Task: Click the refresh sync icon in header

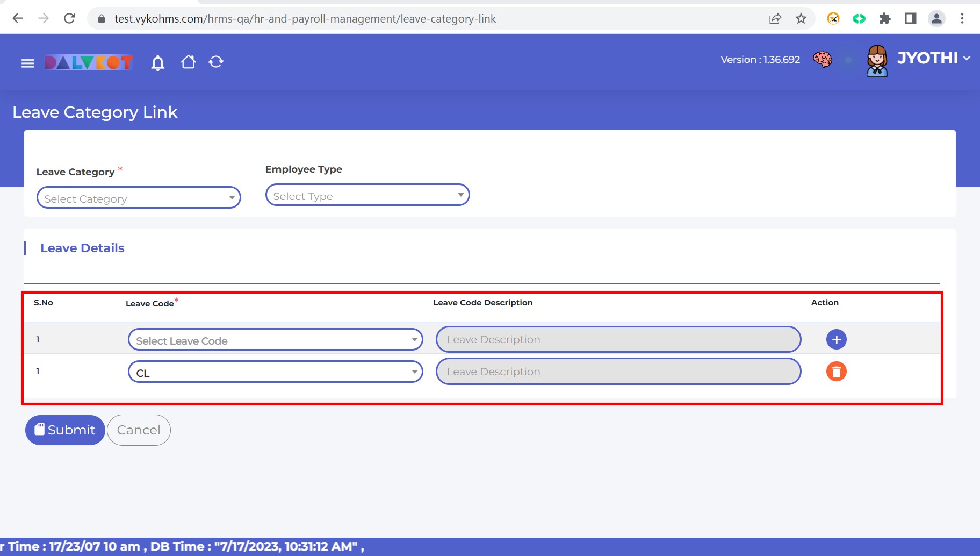Action: (x=216, y=62)
